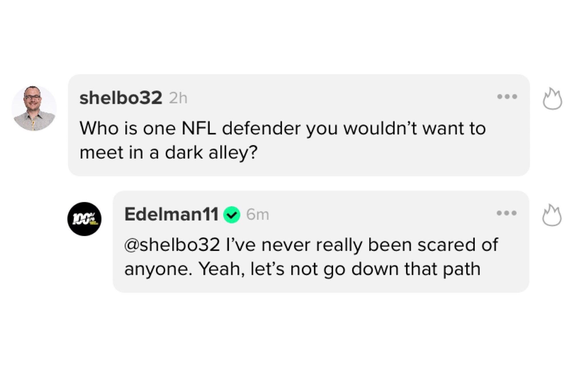The height and width of the screenshot is (392, 586).
Task: Click the 'meet in a dark alley?' text
Action: [169, 153]
